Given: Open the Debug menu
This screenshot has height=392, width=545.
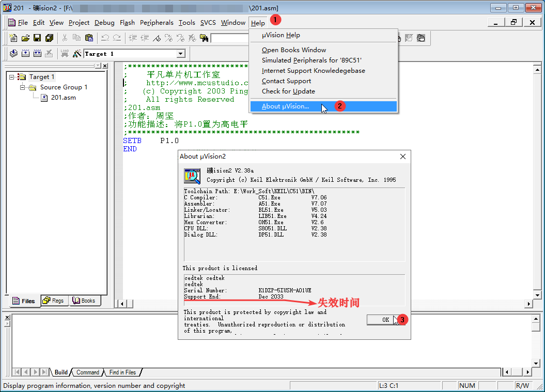Looking at the screenshot, I should click(x=104, y=23).
